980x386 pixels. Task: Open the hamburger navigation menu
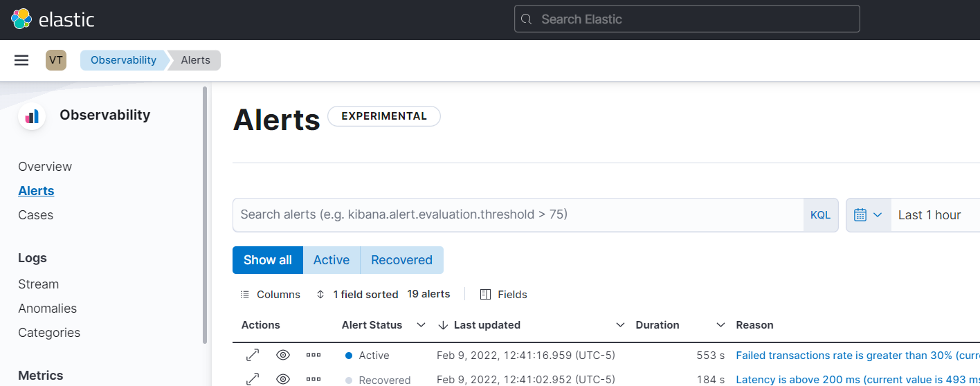tap(21, 60)
